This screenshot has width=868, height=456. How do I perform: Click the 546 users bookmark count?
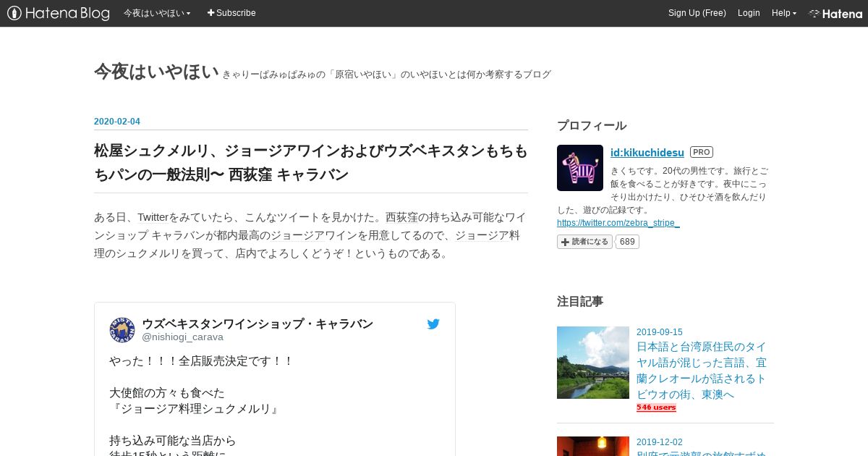pos(656,408)
